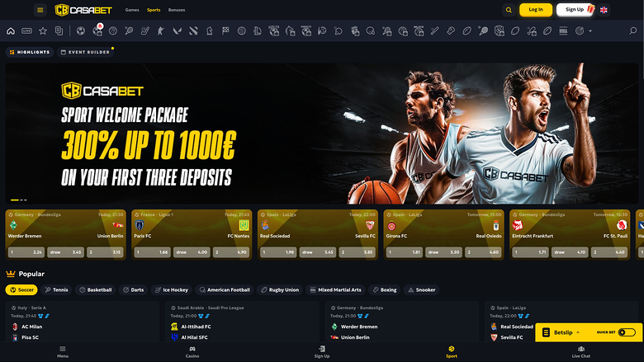644x362 pixels.
Task: Select the Valorant icon
Action: (x=177, y=31)
